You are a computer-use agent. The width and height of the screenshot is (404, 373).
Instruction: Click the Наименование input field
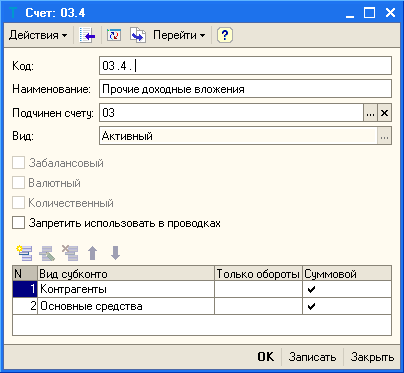point(245,89)
